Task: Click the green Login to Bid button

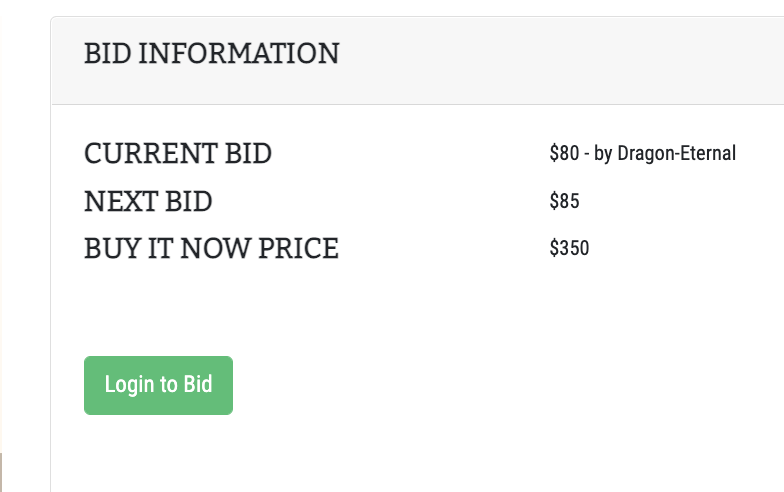Action: point(158,385)
